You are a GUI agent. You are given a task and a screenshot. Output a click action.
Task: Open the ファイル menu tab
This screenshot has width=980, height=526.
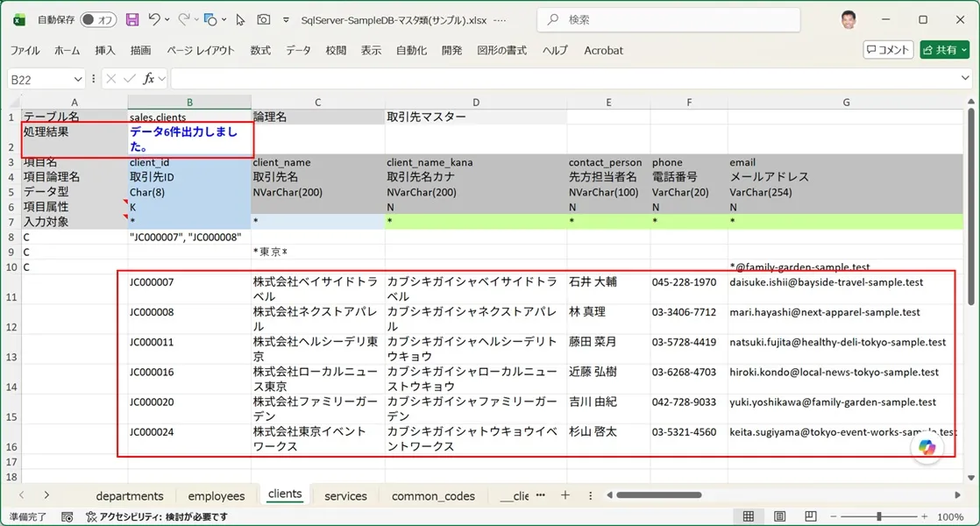pyautogui.click(x=25, y=51)
